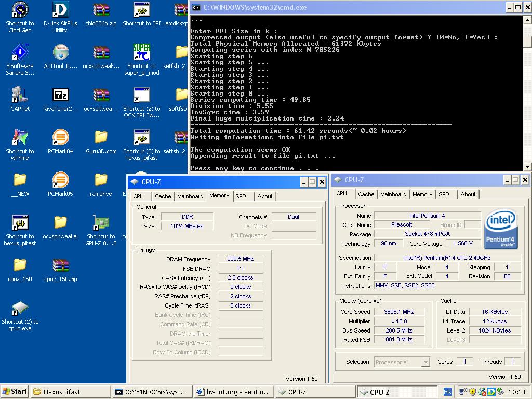Open Shortcut (2) to OCX SPI Tweaker icon
This screenshot has width=532, height=399.
(141, 95)
